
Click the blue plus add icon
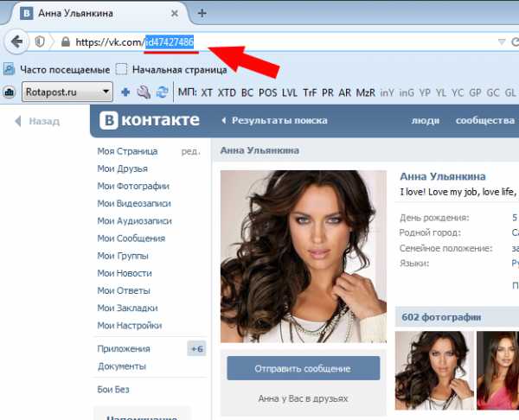coord(125,92)
